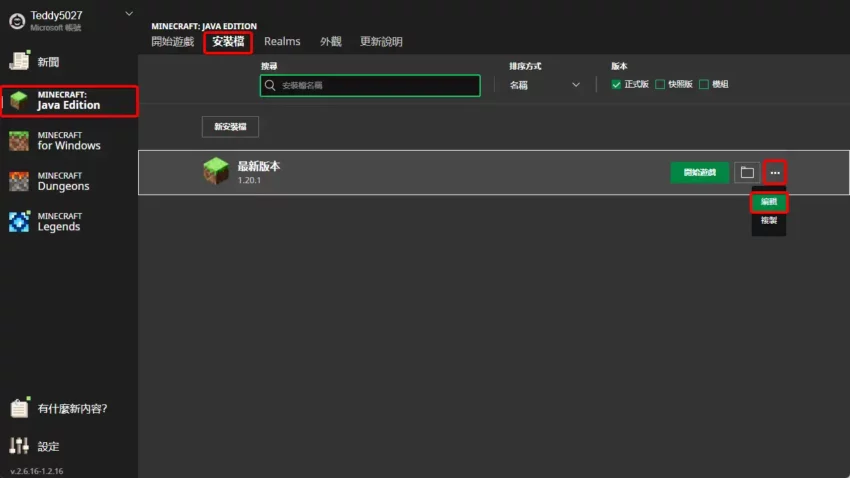Open the What's New clipboard icon
Viewport: 850px width, 478px height.
(19, 408)
